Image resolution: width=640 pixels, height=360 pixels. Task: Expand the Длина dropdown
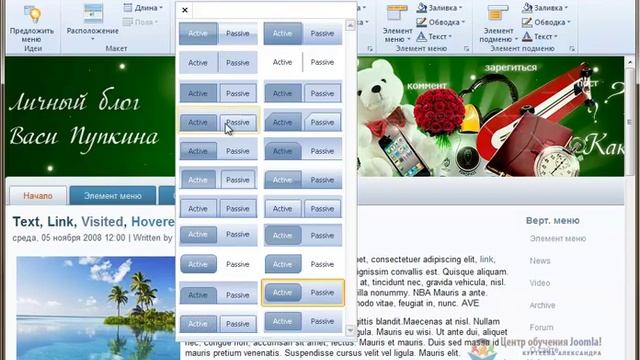click(143, 7)
